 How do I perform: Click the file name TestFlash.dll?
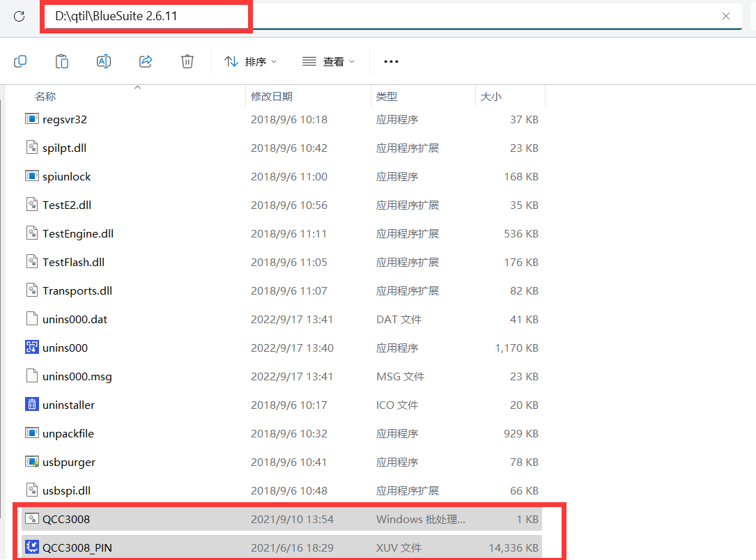(73, 262)
